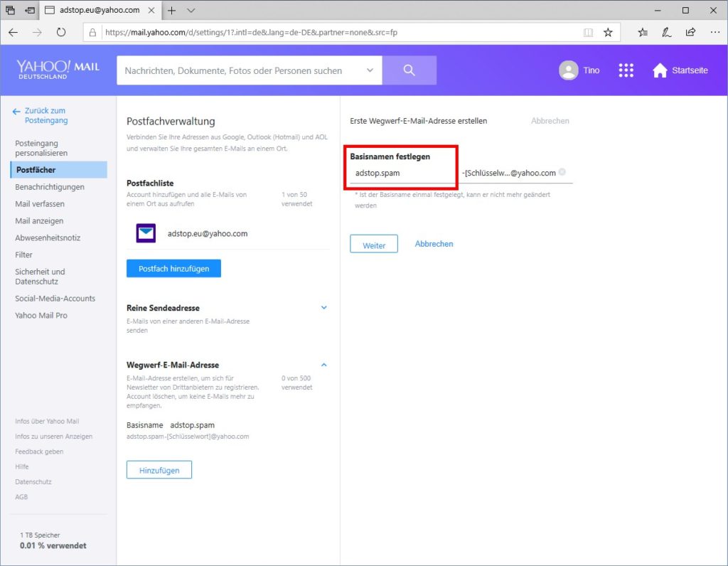Image resolution: width=728 pixels, height=566 pixels.
Task: Click Infos zu unseren Anzeigen link
Action: pos(53,437)
